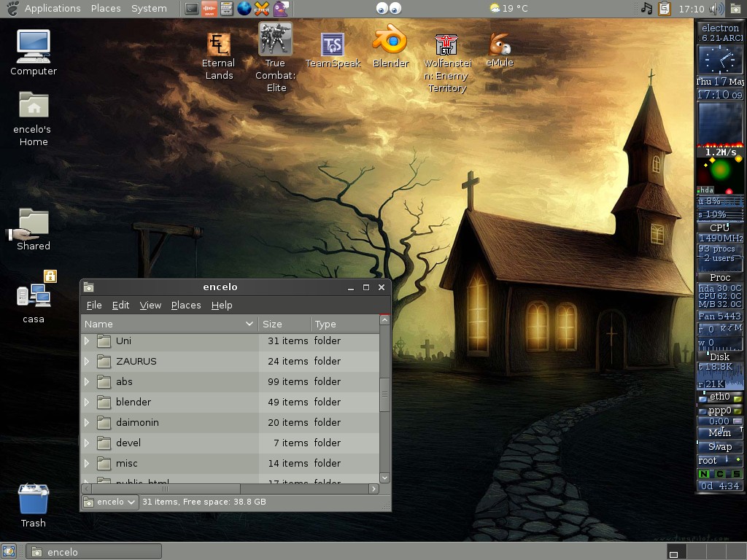Click the home folder icon in panel corner
Screen dimensions: 747x560
736,8
